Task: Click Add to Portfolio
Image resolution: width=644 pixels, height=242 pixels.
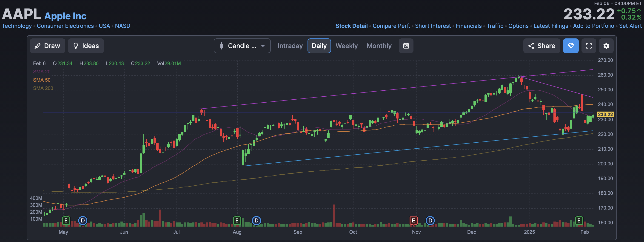Action: tap(593, 26)
